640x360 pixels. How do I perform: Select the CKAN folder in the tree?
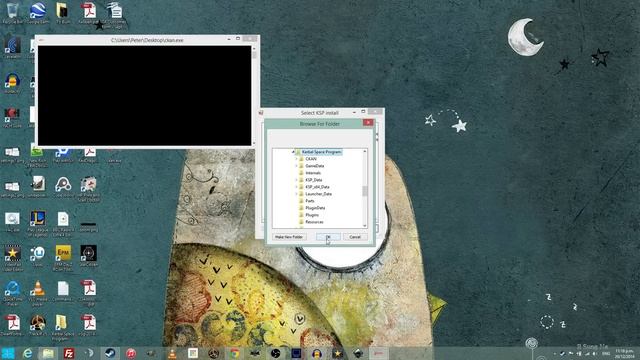tap(311, 159)
